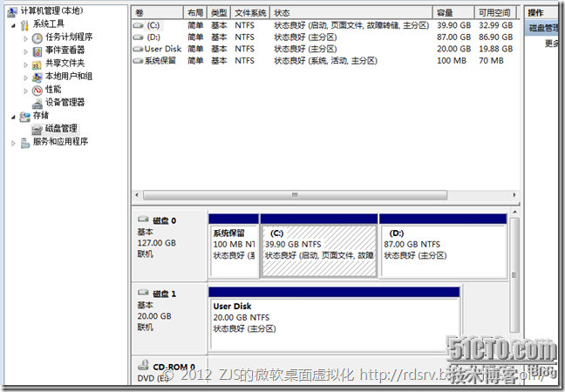Collapse the 系统工具 tree node

point(13,25)
